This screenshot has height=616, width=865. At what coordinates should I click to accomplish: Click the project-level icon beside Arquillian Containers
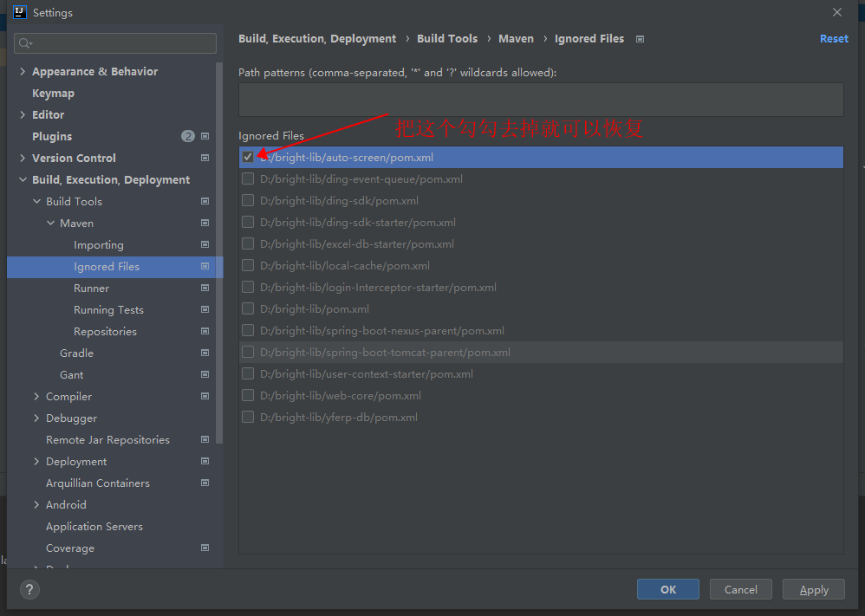click(205, 483)
